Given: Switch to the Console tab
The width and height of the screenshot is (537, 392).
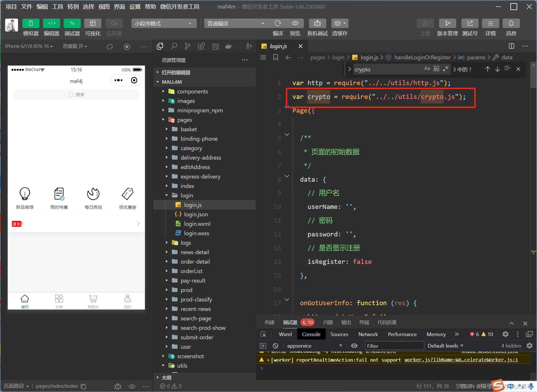Looking at the screenshot, I should coord(311,334).
